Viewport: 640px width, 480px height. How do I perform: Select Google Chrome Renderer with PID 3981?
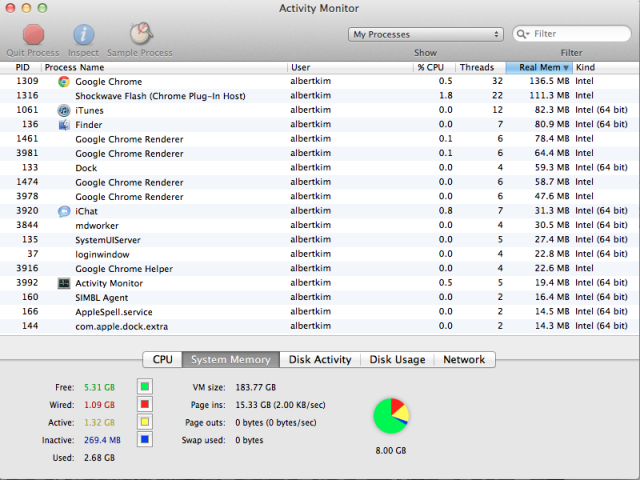320,153
